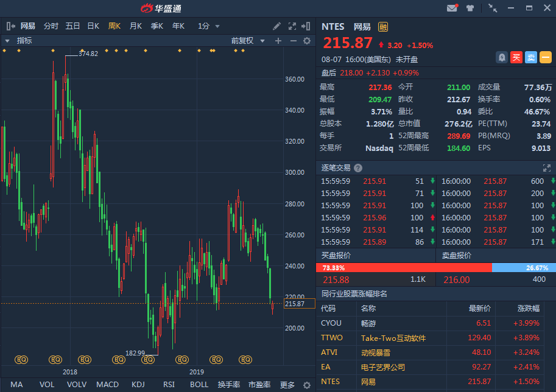The image size is (556, 392).
Task: Toggle the VOL indicator
Action: [x=47, y=385]
